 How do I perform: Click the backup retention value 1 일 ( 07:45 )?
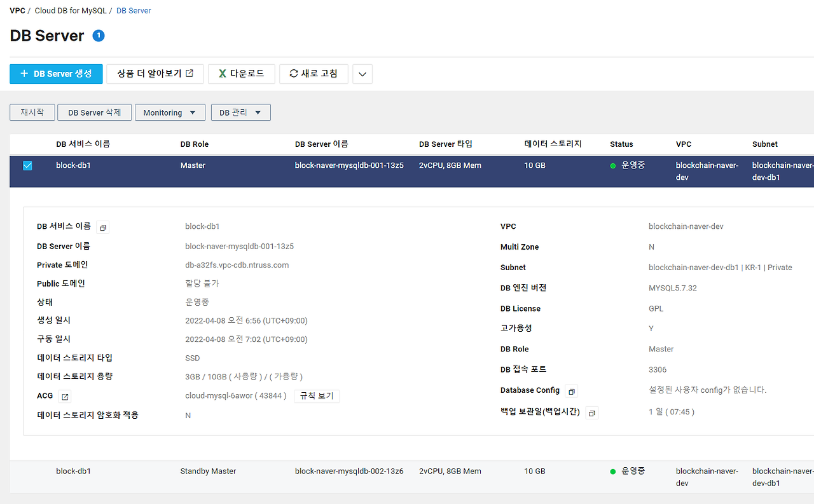click(x=672, y=412)
